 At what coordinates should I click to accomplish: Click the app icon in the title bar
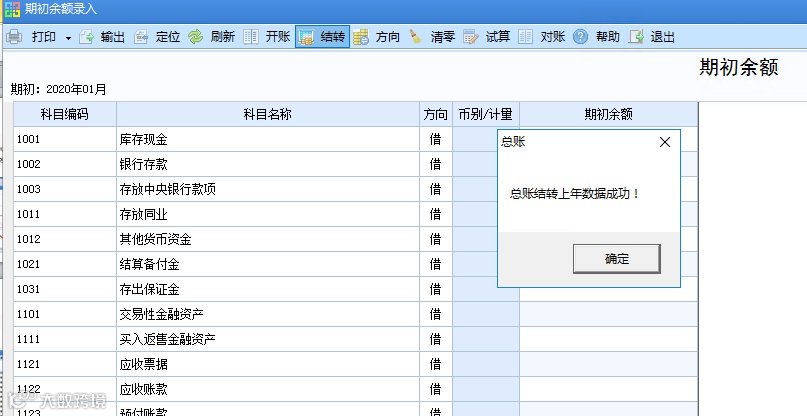12,9
